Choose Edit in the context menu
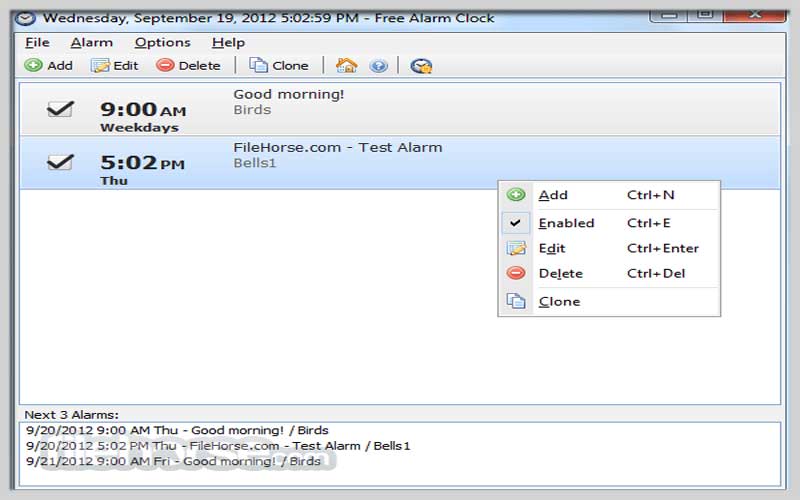The width and height of the screenshot is (800, 500). click(x=609, y=248)
